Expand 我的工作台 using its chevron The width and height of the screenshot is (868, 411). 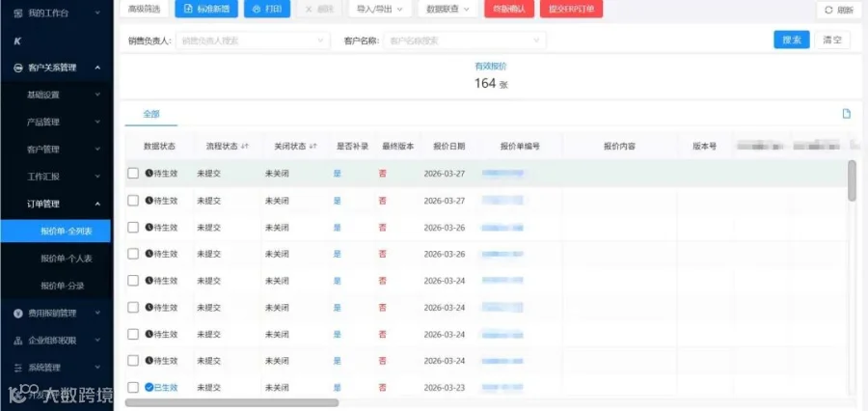[x=98, y=13]
